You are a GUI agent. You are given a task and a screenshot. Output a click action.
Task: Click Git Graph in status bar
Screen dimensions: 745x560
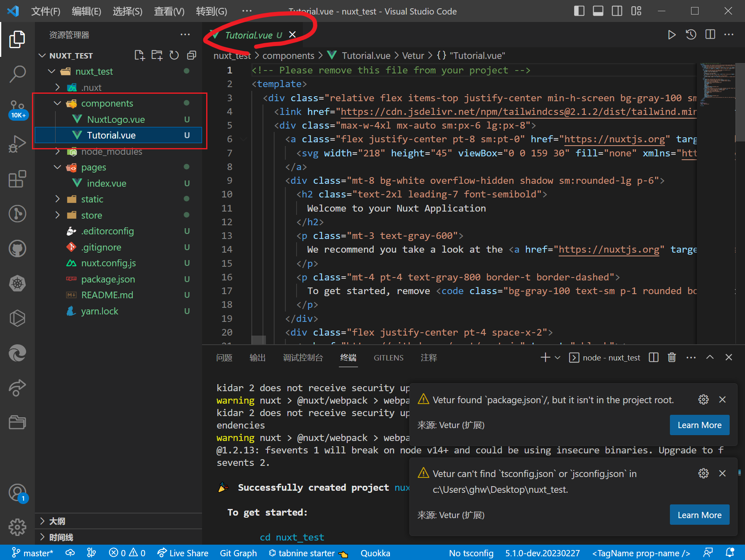point(238,553)
